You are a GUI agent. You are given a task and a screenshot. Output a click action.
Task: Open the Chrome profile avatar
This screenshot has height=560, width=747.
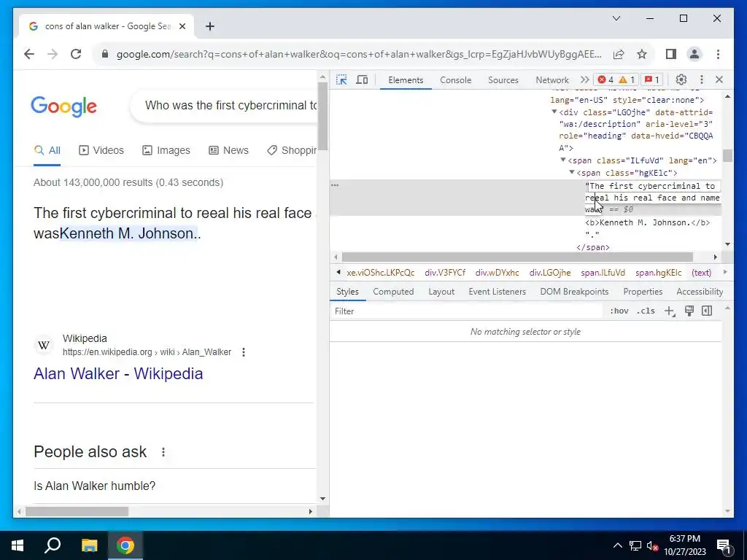click(694, 54)
